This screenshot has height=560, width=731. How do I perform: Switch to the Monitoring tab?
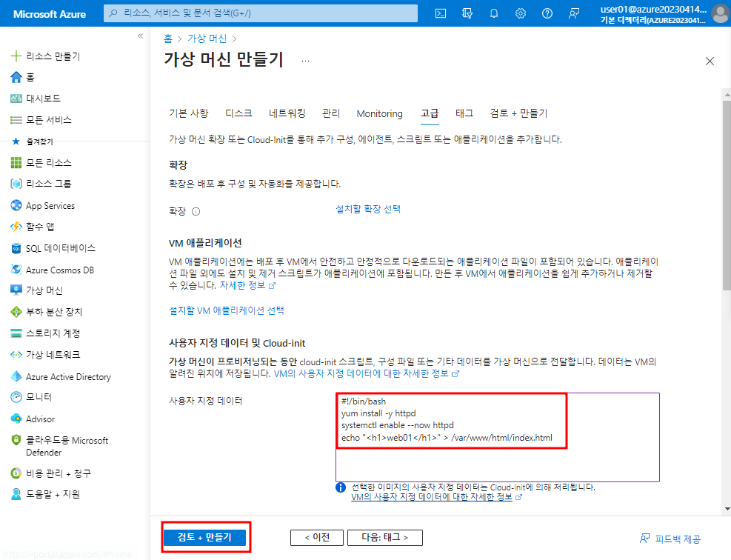click(x=379, y=113)
